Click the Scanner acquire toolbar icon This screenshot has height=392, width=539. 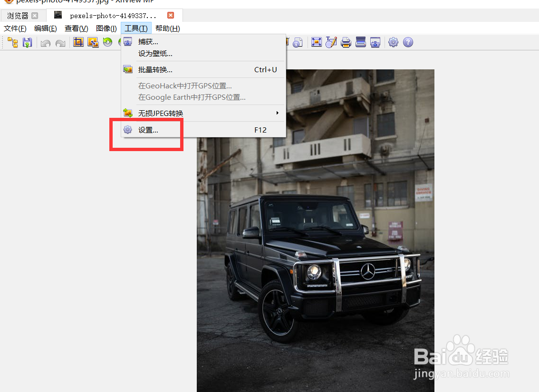(x=361, y=42)
